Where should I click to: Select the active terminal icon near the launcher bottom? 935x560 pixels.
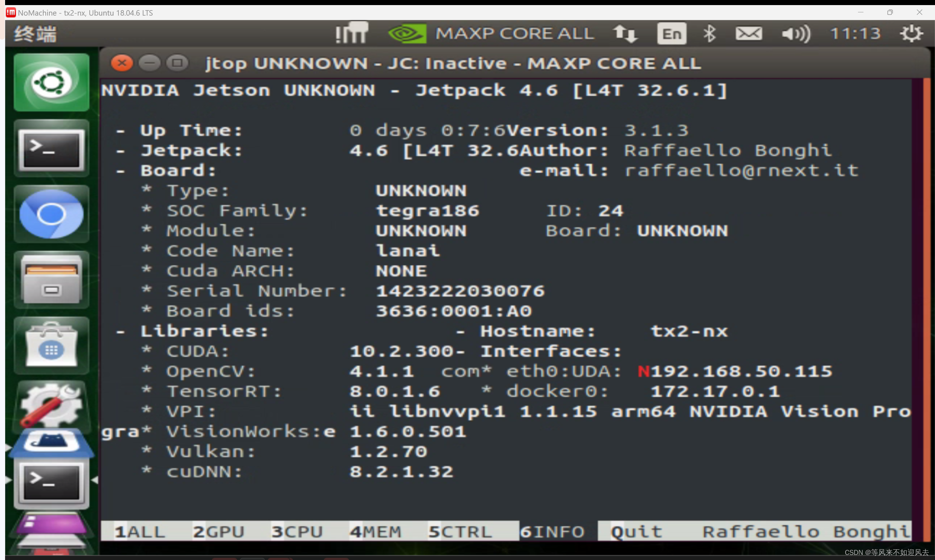click(51, 484)
